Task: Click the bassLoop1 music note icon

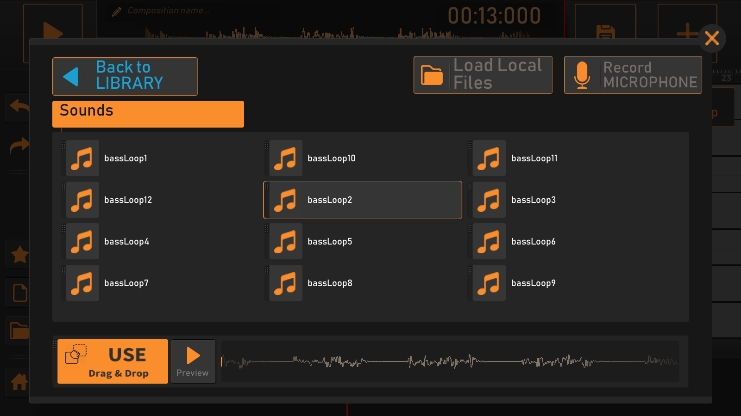Action: (83, 159)
